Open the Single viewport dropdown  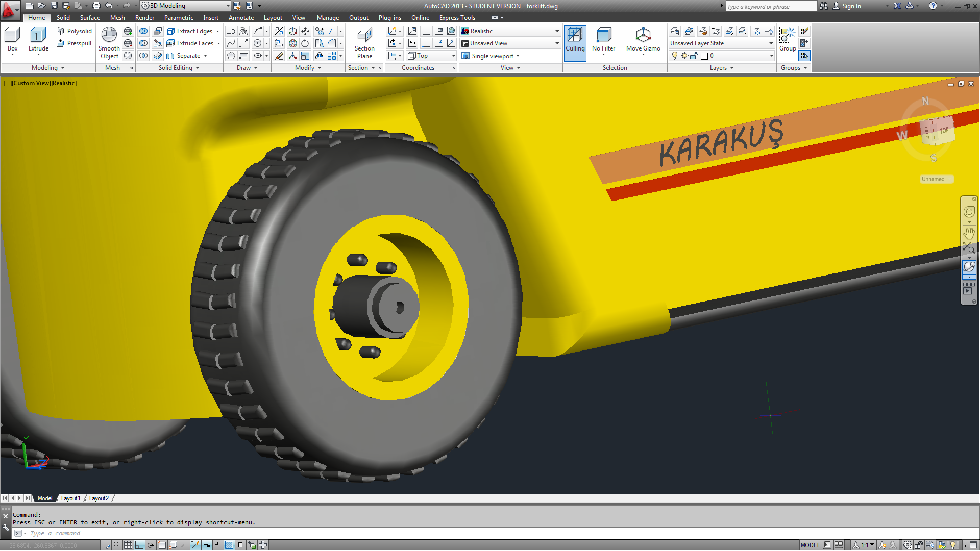pyautogui.click(x=491, y=56)
